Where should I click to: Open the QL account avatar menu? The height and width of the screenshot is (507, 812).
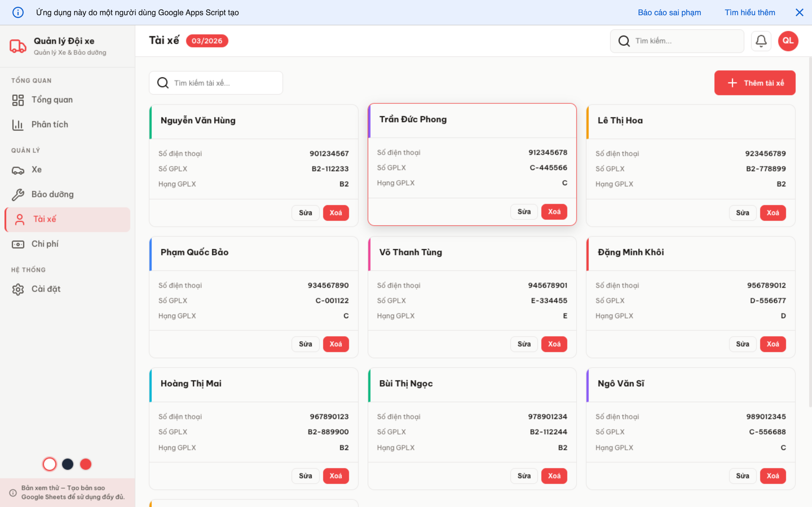788,41
